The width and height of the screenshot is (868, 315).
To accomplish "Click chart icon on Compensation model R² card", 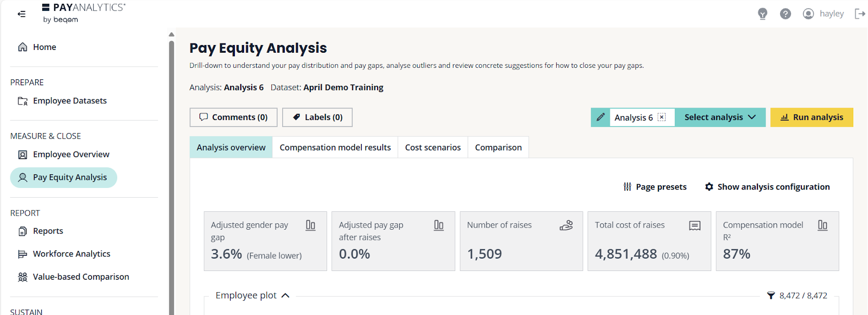I will tap(822, 225).
